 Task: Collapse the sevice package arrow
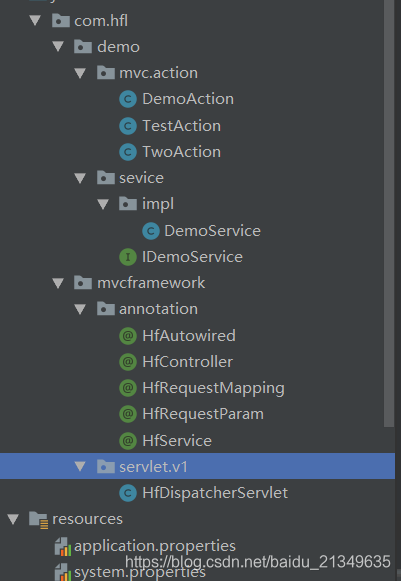[x=80, y=178]
